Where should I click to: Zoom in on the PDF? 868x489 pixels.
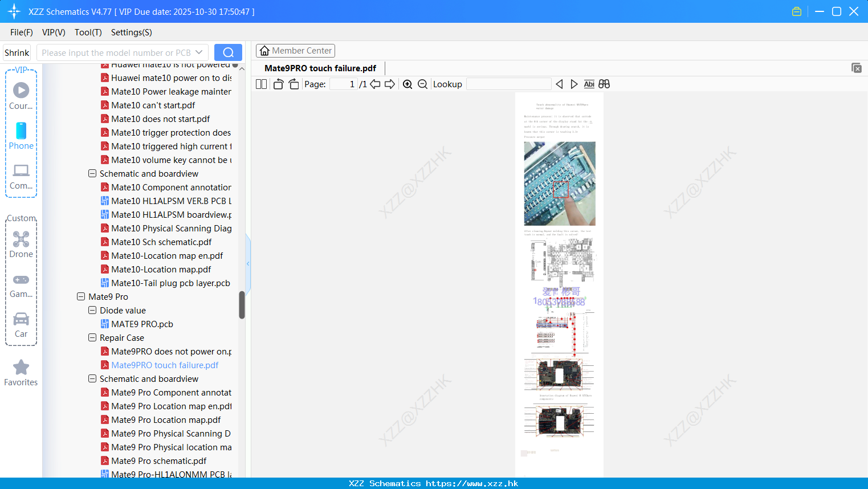pyautogui.click(x=407, y=84)
